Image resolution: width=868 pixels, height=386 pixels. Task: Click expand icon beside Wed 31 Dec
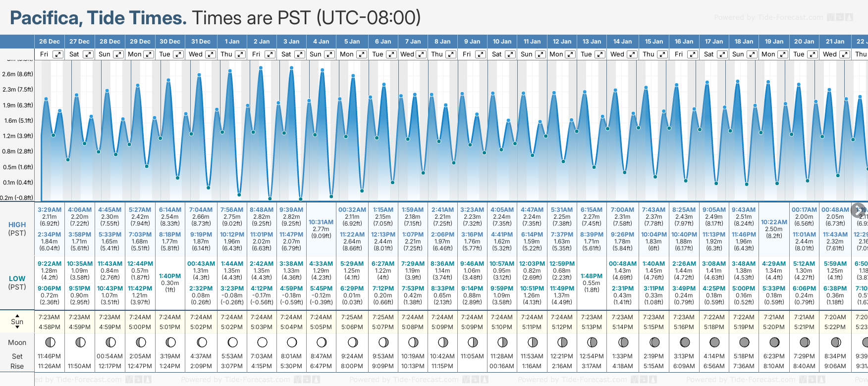(210, 54)
